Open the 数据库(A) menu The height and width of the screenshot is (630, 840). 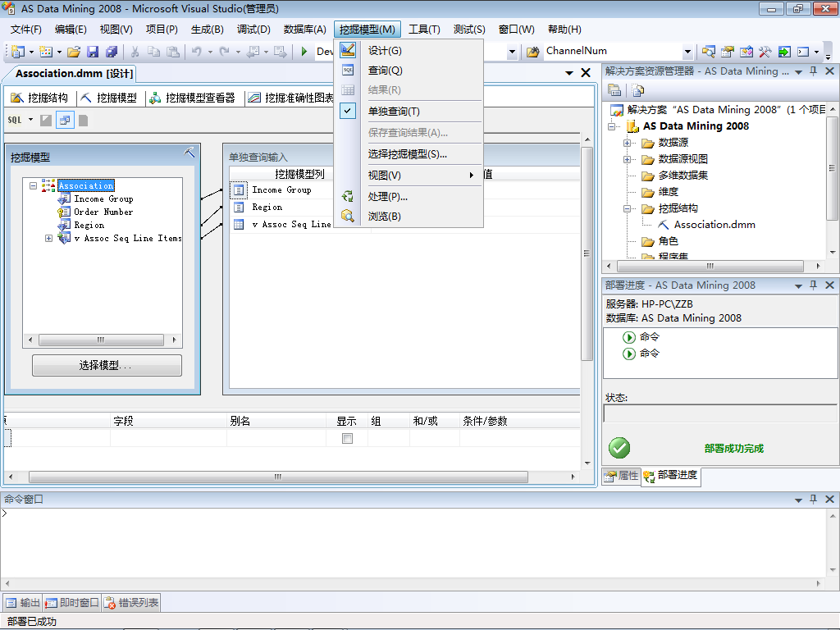pos(305,30)
